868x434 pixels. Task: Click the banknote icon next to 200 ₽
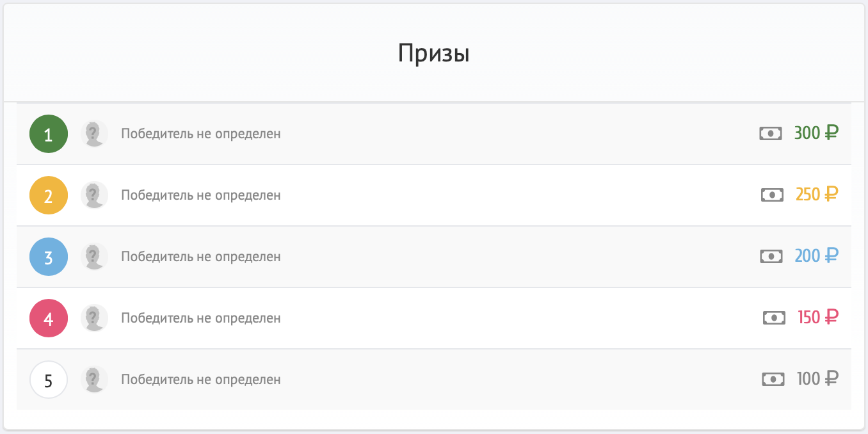(x=771, y=256)
